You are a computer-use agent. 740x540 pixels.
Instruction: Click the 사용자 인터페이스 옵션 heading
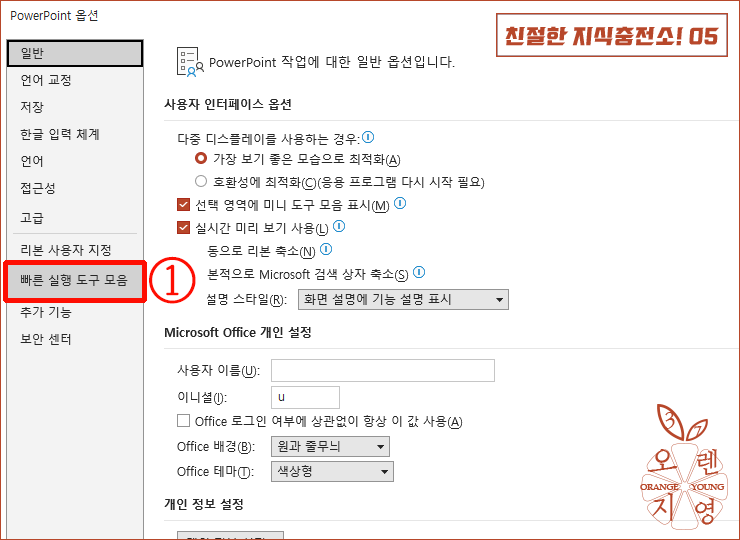pyautogui.click(x=228, y=104)
